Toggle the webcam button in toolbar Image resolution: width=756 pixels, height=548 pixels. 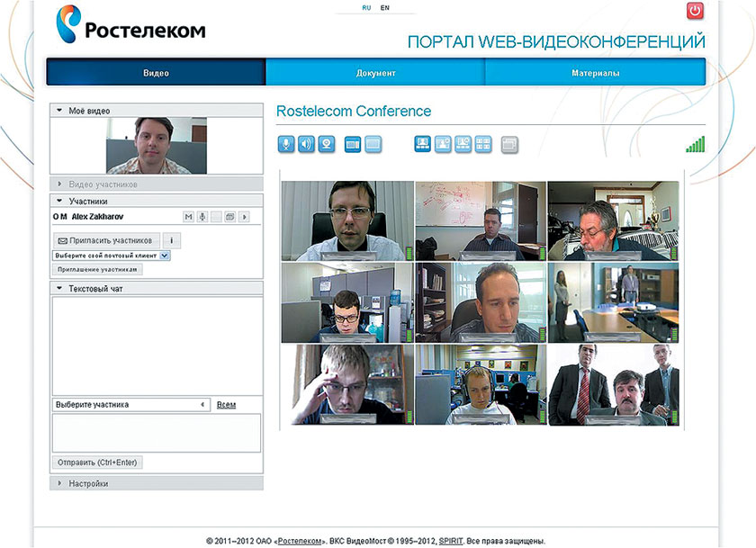[x=327, y=144]
